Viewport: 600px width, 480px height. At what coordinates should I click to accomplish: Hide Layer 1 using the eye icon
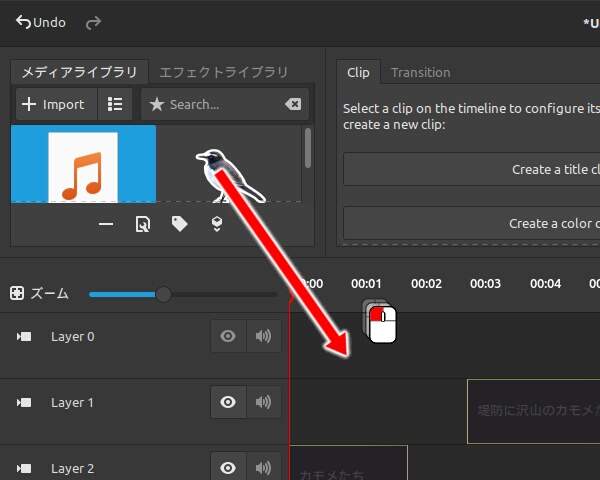pyautogui.click(x=228, y=402)
